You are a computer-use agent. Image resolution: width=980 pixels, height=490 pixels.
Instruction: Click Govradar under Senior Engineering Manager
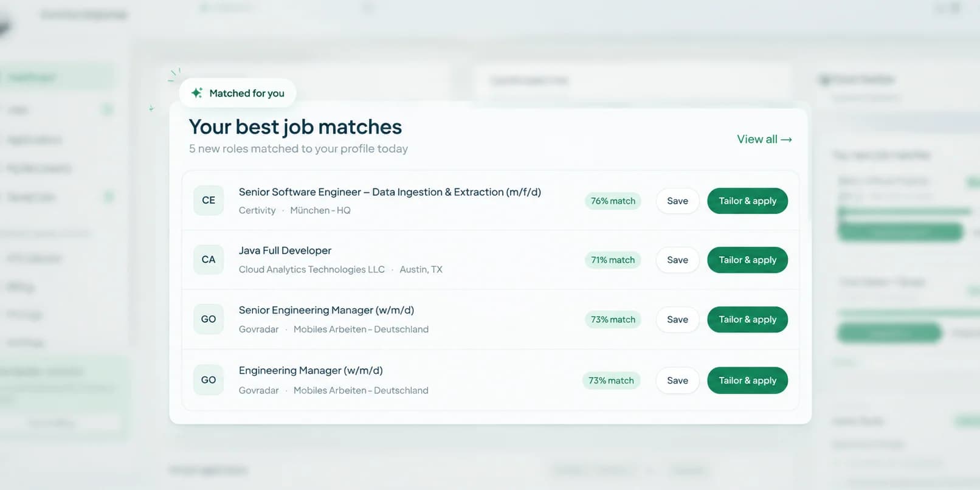(258, 330)
